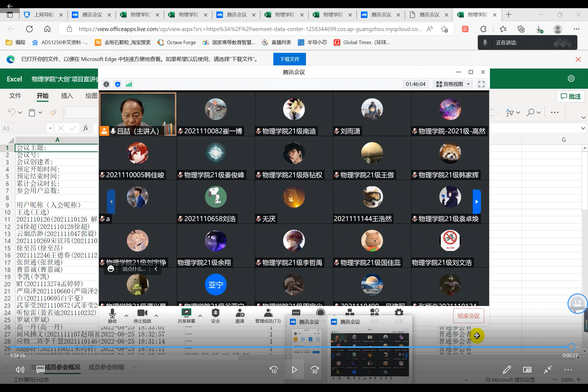Screen dimensions: 588x392
Task: Switch to the 成员参会明细 sheet tab
Action: 106,367
